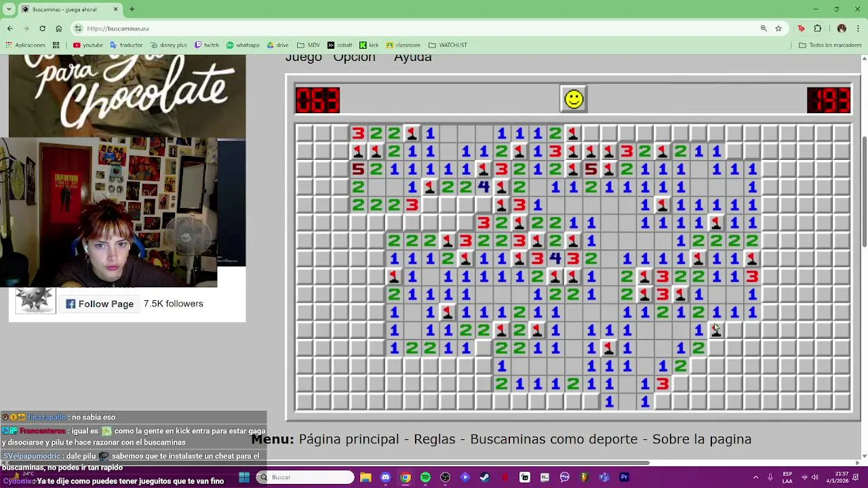Screen dimensions: 868x488
Task: Open File Explorer from the taskbar
Action: tap(366, 477)
